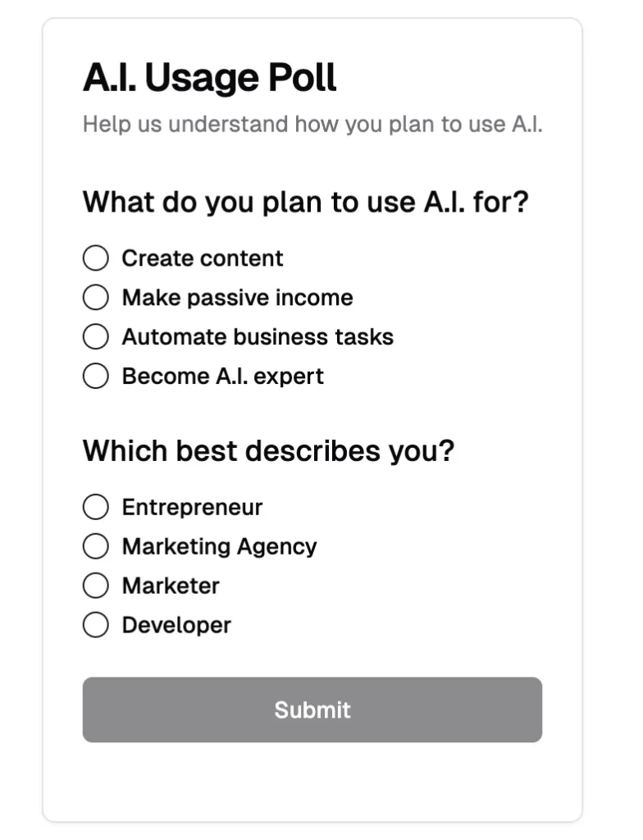Screen dimensions: 643x840
Task: Select the 'Create content' radio button
Action: pyautogui.click(x=96, y=258)
